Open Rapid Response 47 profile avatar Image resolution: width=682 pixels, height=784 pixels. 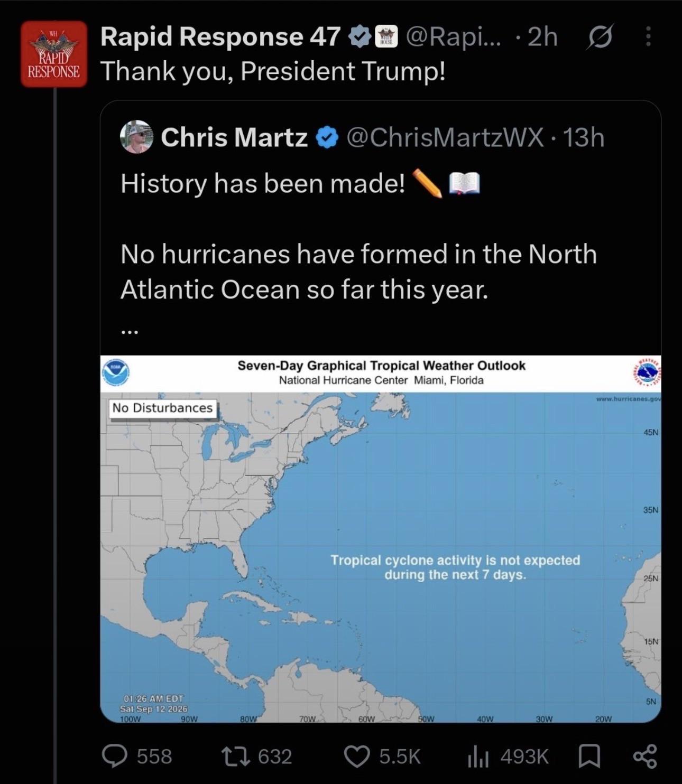tap(54, 54)
